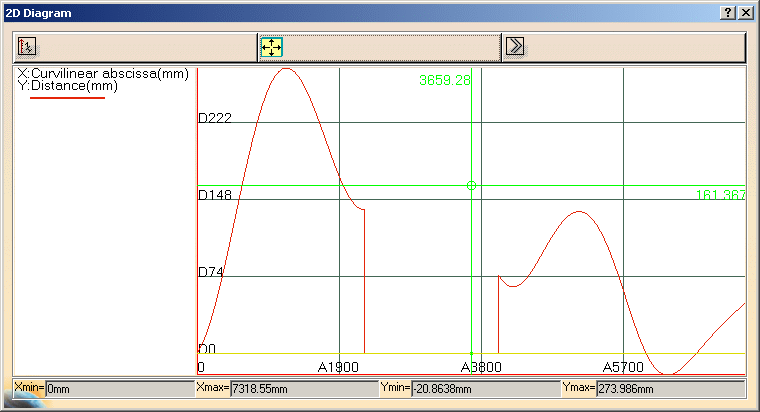Select the yellow reframe/fit-all icon
Screen dimensions: 760x412
pyautogui.click(x=271, y=46)
